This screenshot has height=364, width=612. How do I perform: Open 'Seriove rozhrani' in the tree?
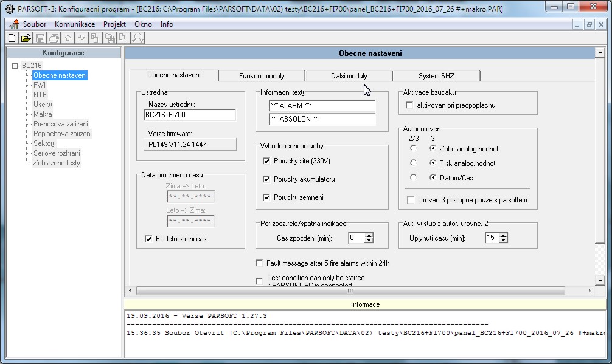pyautogui.click(x=57, y=153)
